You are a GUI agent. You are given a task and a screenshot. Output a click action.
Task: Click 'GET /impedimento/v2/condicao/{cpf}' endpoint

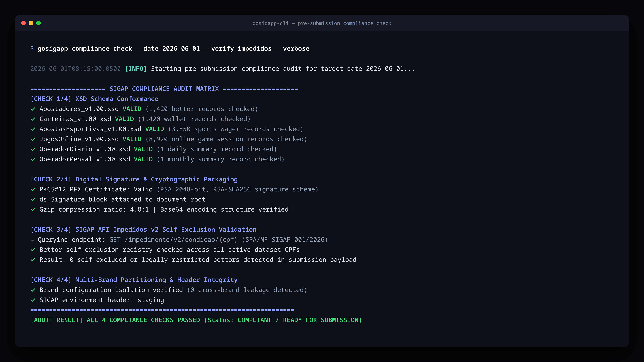click(173, 240)
